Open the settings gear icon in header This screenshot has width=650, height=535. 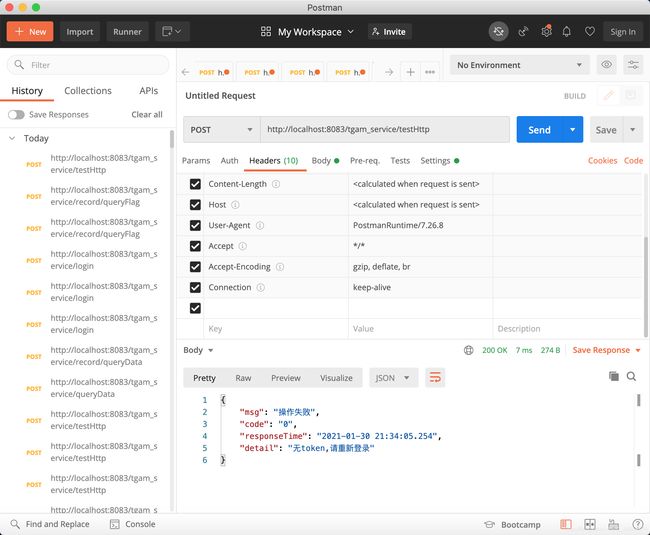(x=546, y=31)
